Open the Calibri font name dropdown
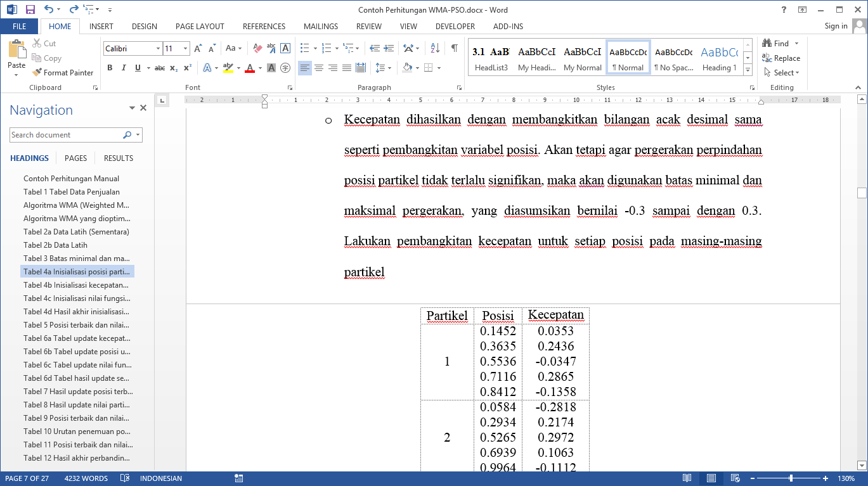The image size is (868, 486). tap(158, 49)
